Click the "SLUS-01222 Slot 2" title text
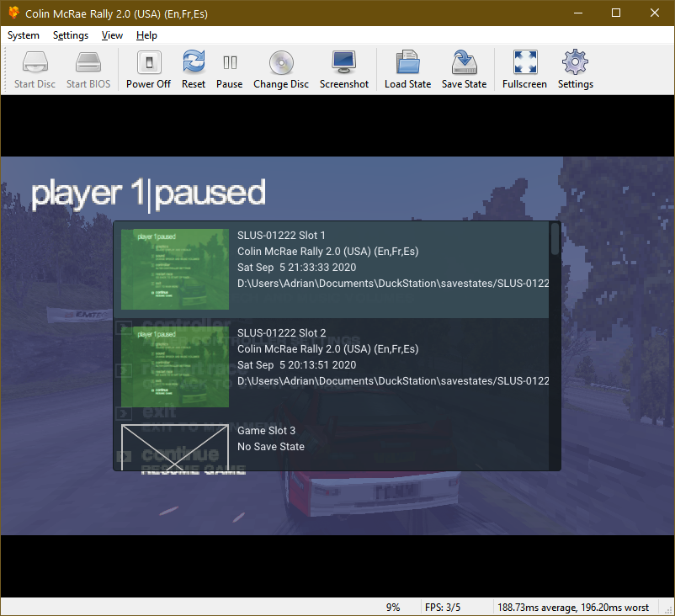675x616 pixels. (x=282, y=332)
